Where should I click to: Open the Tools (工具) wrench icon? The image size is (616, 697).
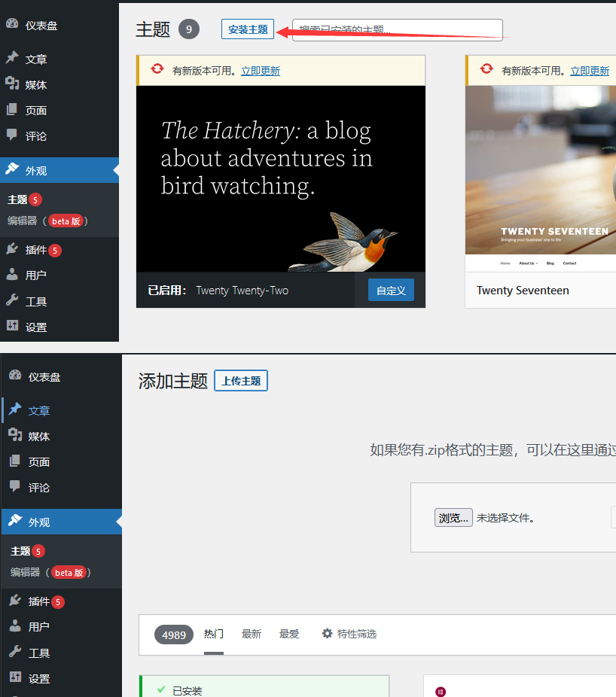12,300
